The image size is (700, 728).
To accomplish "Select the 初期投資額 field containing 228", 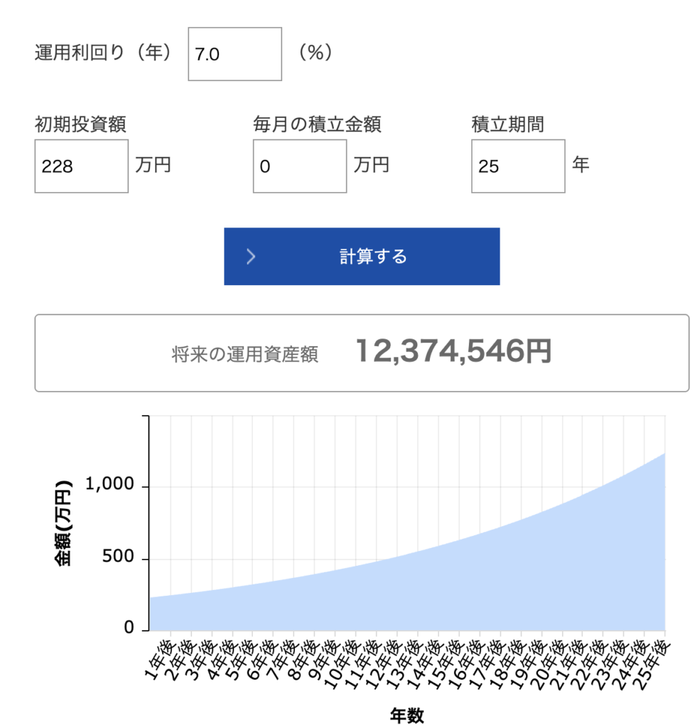I will [81, 166].
